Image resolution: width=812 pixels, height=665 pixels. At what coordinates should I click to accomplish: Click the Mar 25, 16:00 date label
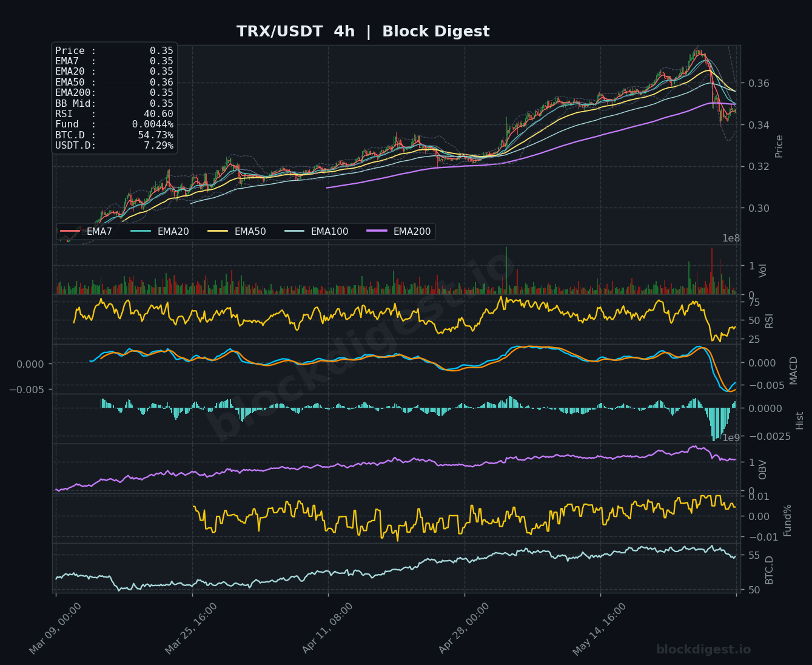click(x=191, y=629)
